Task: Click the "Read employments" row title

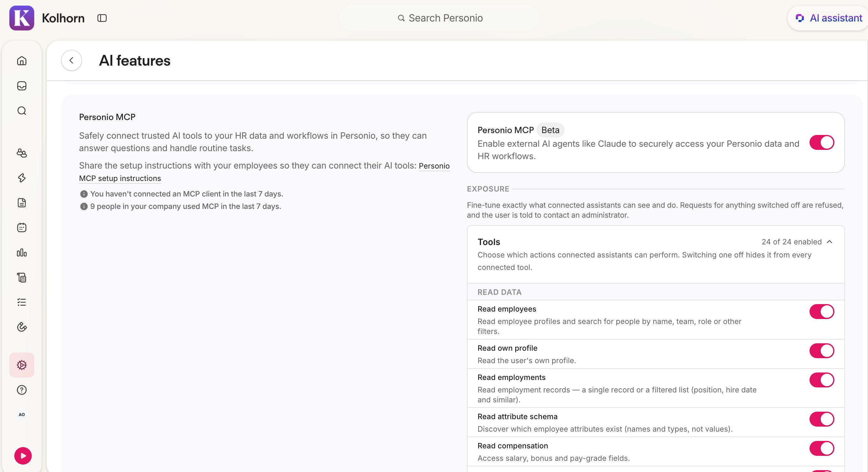Action: pos(511,377)
